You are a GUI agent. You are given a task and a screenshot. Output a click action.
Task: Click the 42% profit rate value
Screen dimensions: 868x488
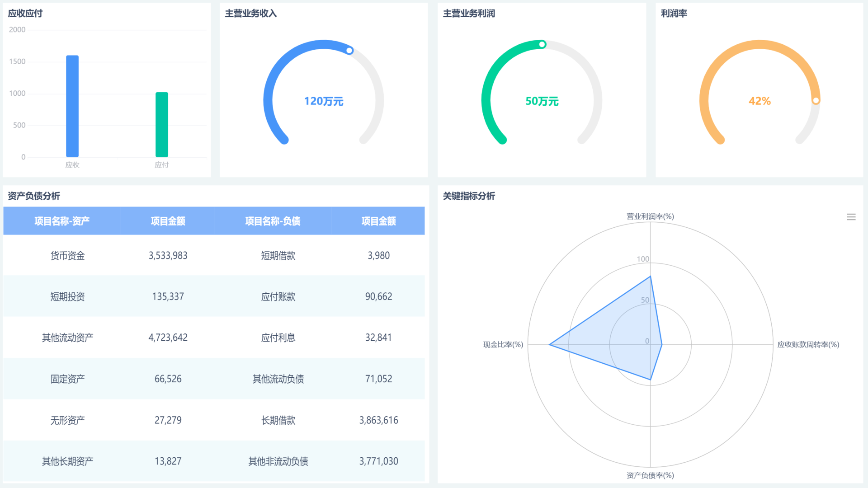coord(759,101)
